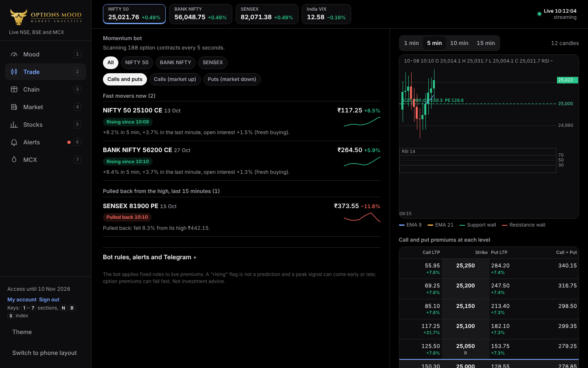Open the NIFTY 50 25100 CE row
Image resolution: width=588 pixels, height=368 pixels.
click(x=242, y=121)
